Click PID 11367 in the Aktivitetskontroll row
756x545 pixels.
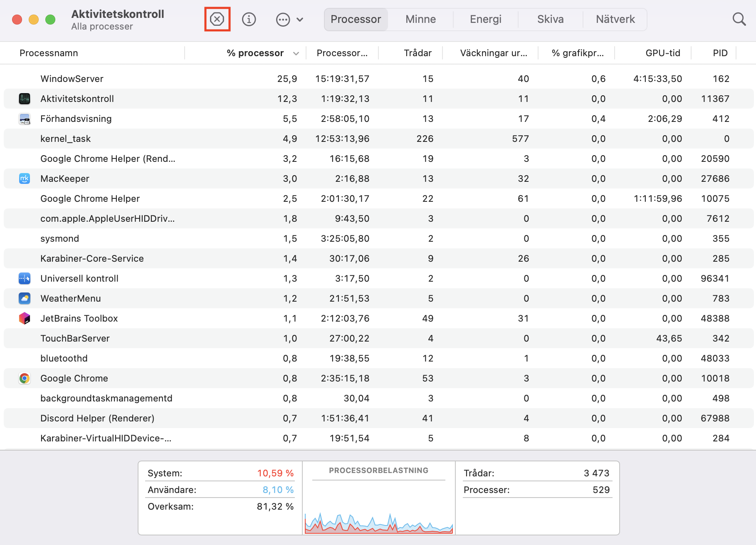pyautogui.click(x=715, y=99)
